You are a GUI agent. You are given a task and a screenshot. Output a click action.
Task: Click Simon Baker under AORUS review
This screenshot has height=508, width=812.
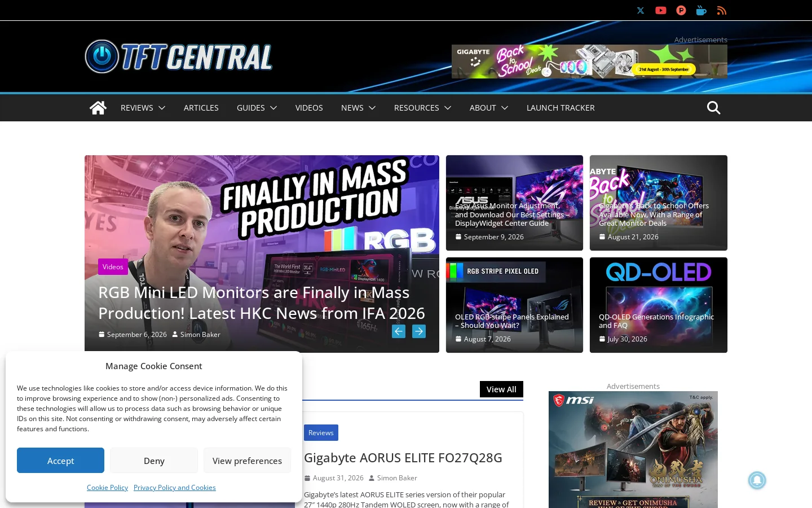397,478
